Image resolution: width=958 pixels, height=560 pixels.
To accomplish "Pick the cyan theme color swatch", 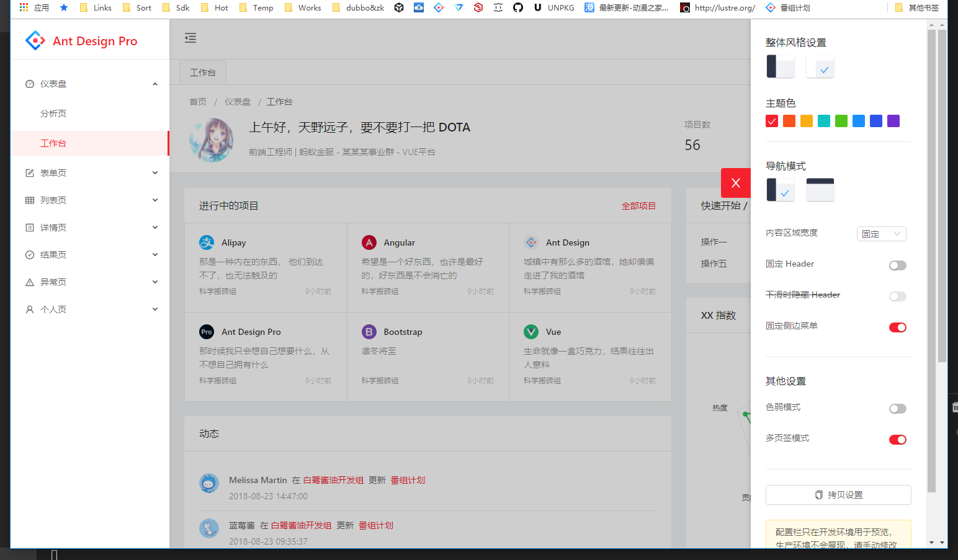I will (x=824, y=121).
